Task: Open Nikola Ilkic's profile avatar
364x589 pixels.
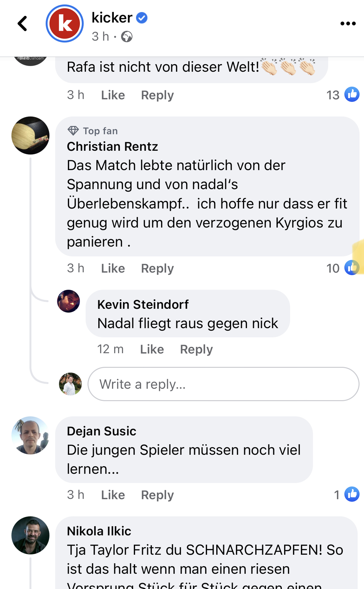Action: (x=30, y=535)
